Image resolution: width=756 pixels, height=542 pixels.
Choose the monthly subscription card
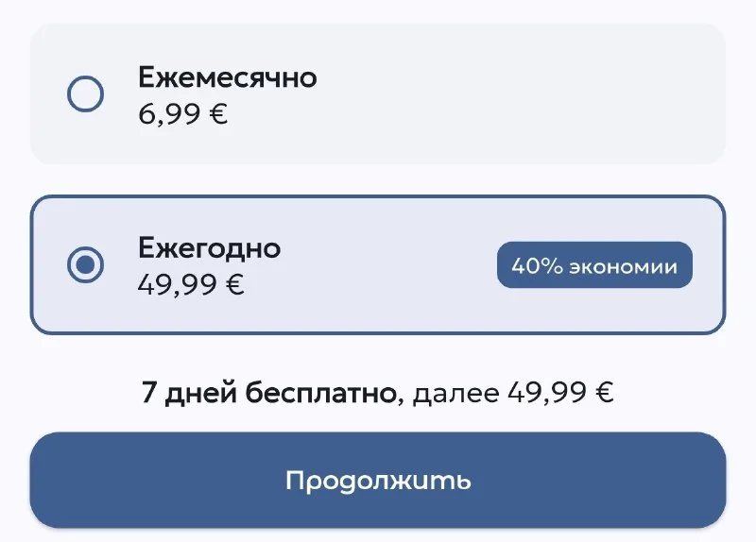[378, 94]
